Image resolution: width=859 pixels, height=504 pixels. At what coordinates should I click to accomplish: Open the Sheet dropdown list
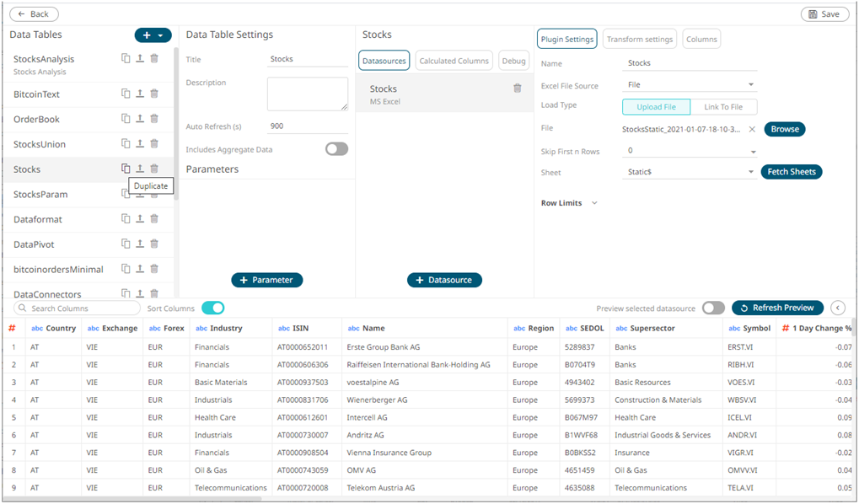click(690, 172)
